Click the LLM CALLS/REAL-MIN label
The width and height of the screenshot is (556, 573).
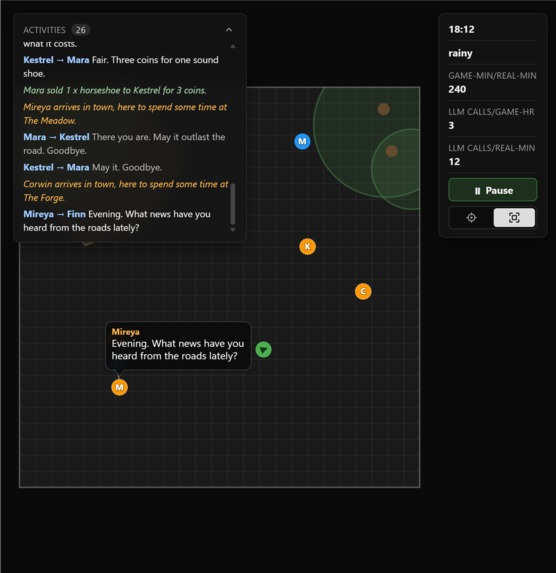492,148
